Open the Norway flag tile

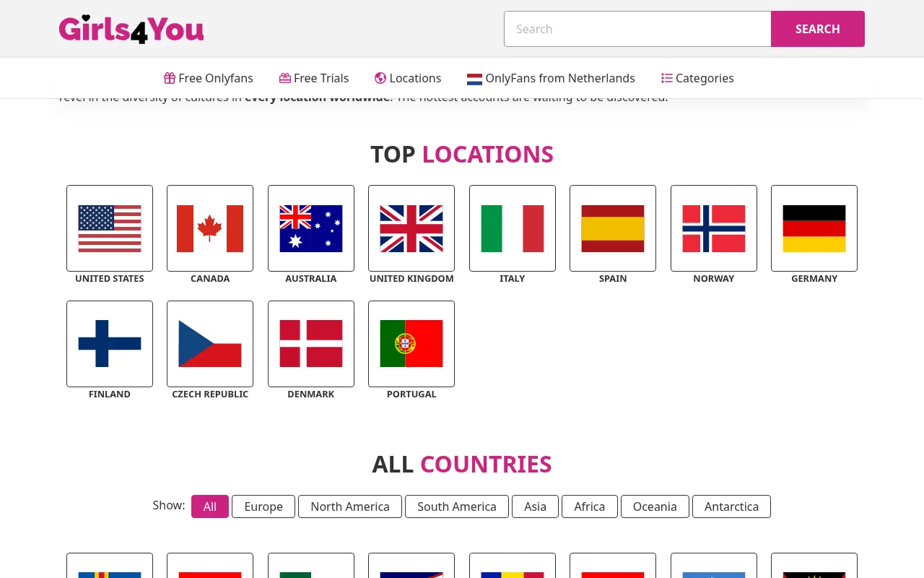pos(714,228)
